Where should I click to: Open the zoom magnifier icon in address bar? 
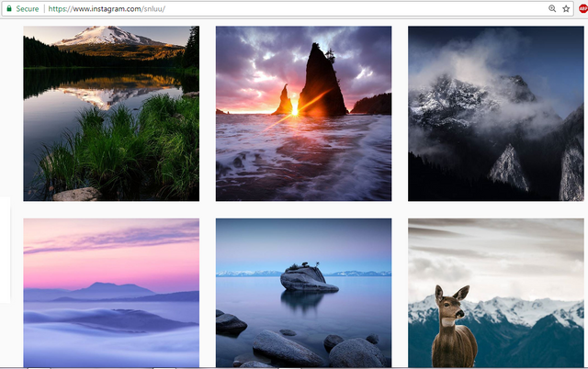552,8
